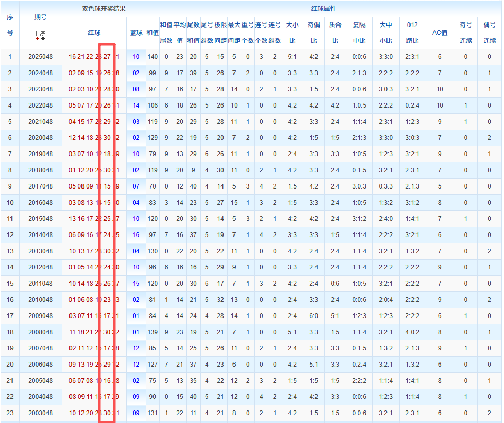
Task: Click the 质合比 column header
Action: 335,32
